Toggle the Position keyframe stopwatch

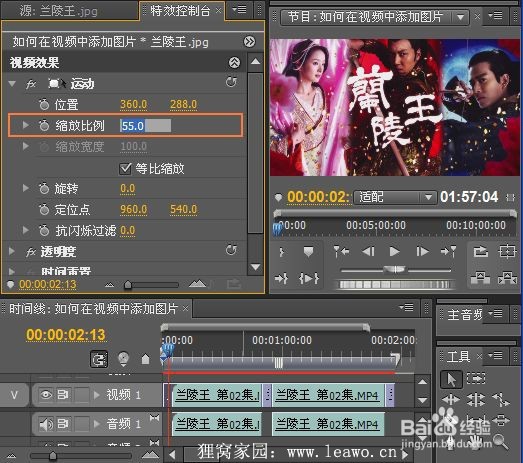(x=44, y=104)
